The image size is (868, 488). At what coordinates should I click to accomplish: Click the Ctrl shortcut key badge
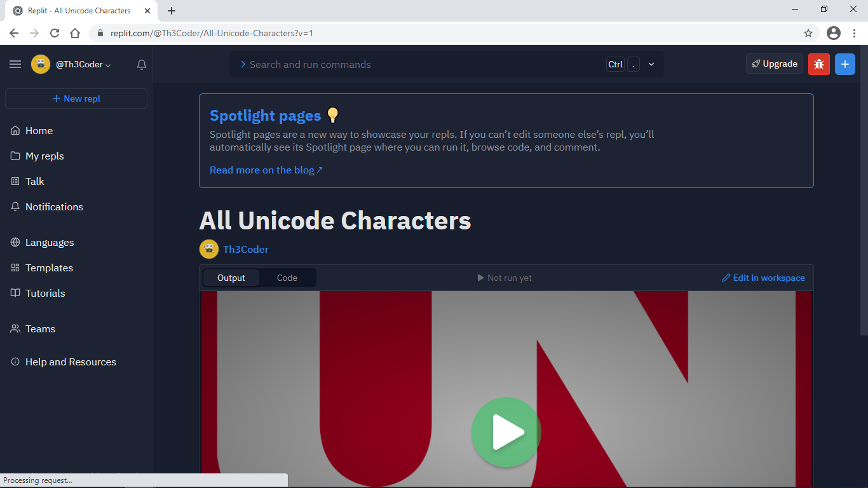615,64
